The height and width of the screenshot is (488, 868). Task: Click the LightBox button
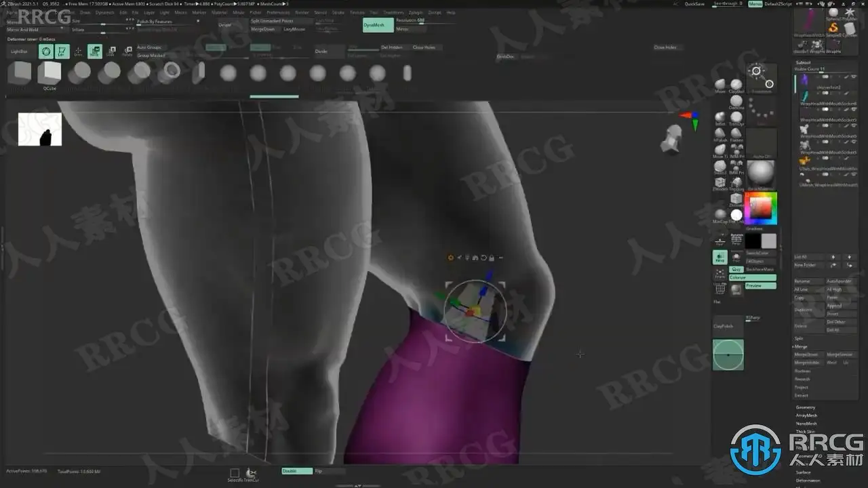[x=20, y=52]
